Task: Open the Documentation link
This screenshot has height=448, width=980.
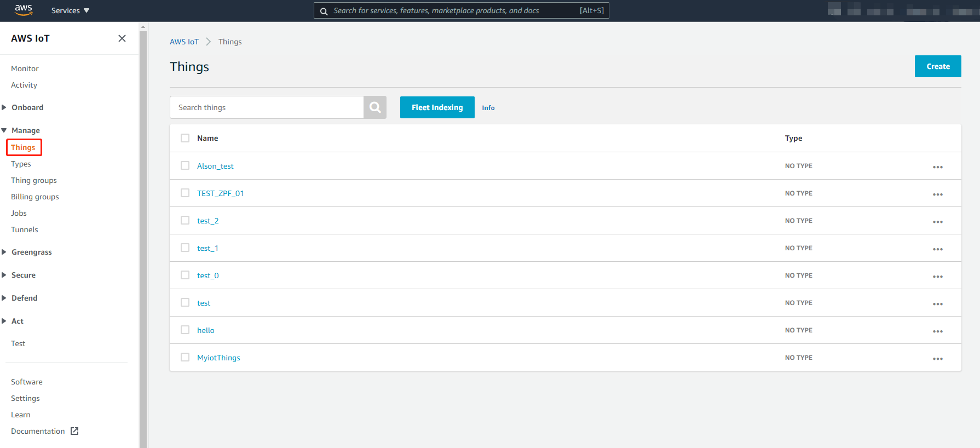Action: coord(38,431)
